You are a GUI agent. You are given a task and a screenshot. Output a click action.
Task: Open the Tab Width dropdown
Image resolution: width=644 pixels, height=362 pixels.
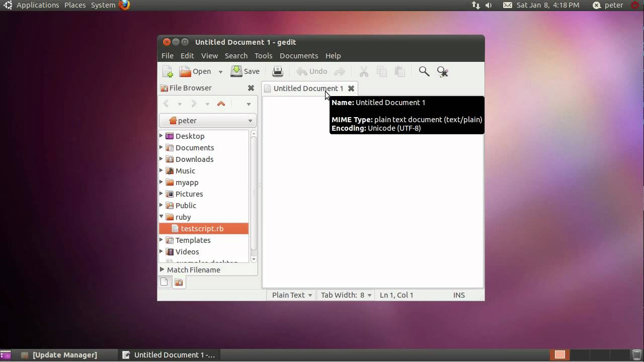(346, 295)
